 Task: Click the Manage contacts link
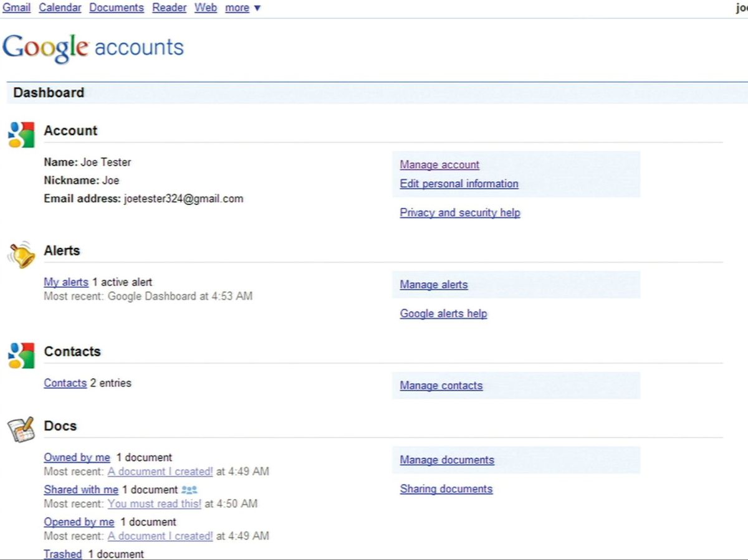[x=441, y=386]
